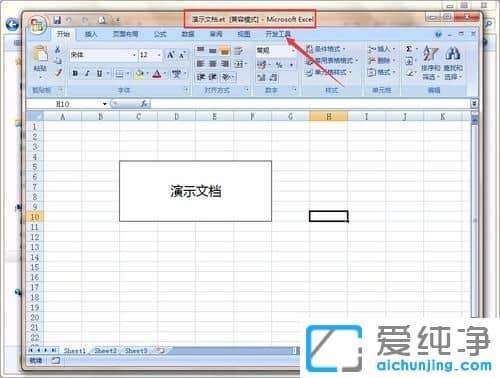Click the Save icon in quick access toolbar
Screen dimensions: 500x378
(x=57, y=20)
